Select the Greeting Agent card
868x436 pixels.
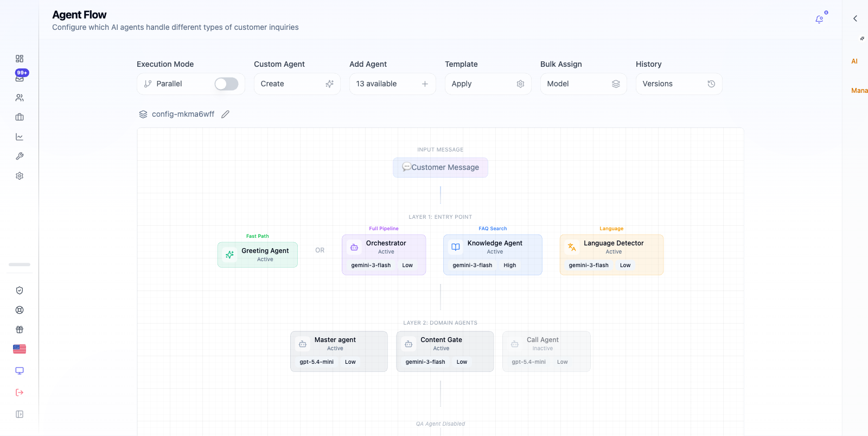pos(258,255)
